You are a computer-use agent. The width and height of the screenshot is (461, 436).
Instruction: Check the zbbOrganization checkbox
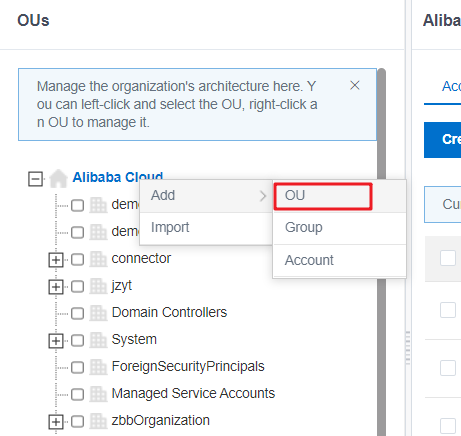click(x=77, y=421)
